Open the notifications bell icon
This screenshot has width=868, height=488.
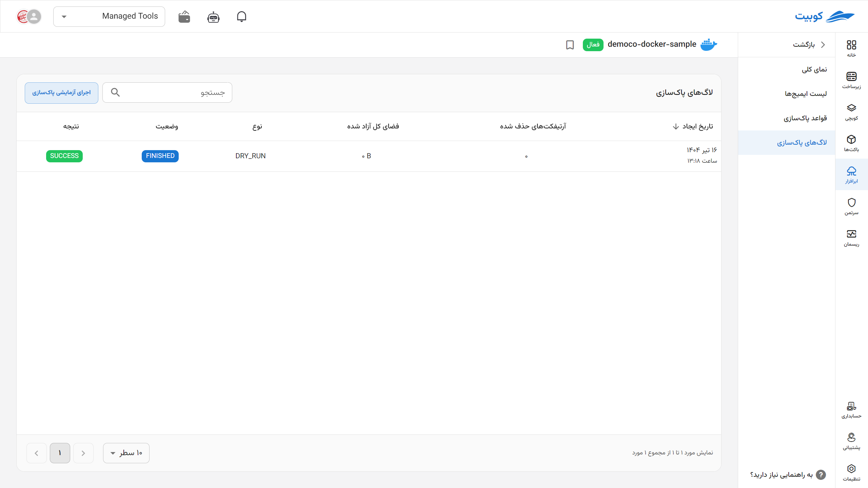point(241,17)
